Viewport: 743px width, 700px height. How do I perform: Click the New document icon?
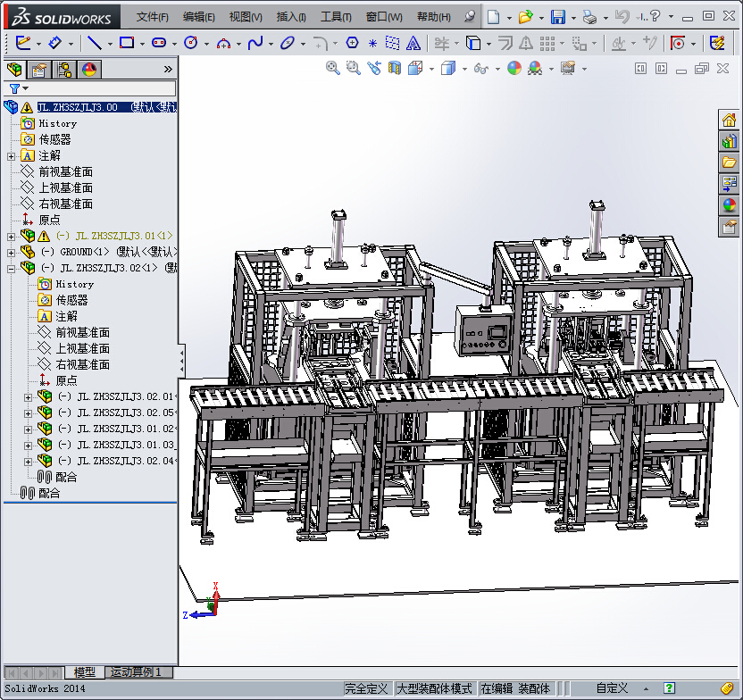[x=493, y=17]
